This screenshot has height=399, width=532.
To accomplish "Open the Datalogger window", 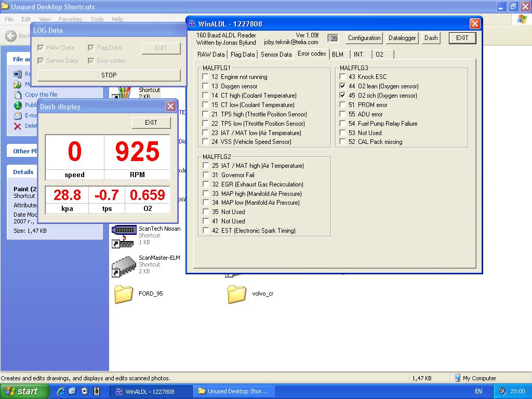I will 402,38.
